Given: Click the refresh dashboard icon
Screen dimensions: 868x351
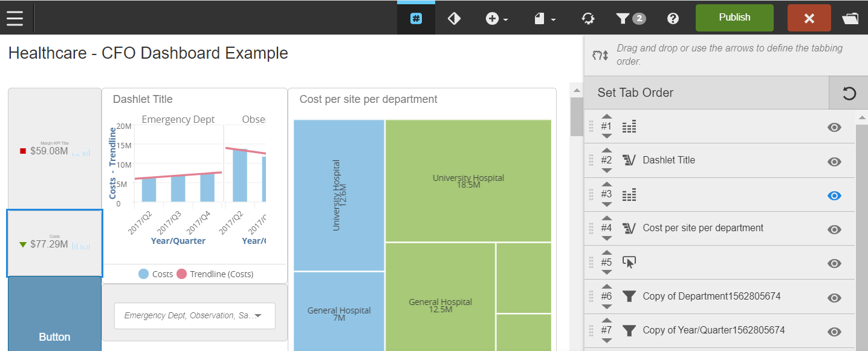Looking at the screenshot, I should [x=588, y=19].
